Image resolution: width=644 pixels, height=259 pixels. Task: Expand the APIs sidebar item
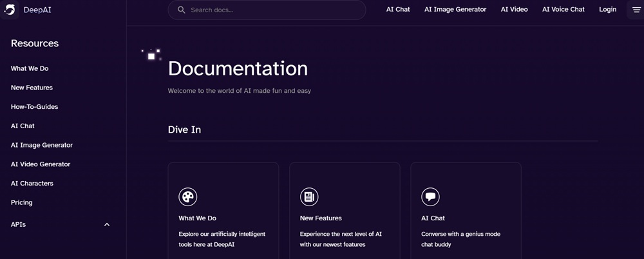pyautogui.click(x=19, y=225)
